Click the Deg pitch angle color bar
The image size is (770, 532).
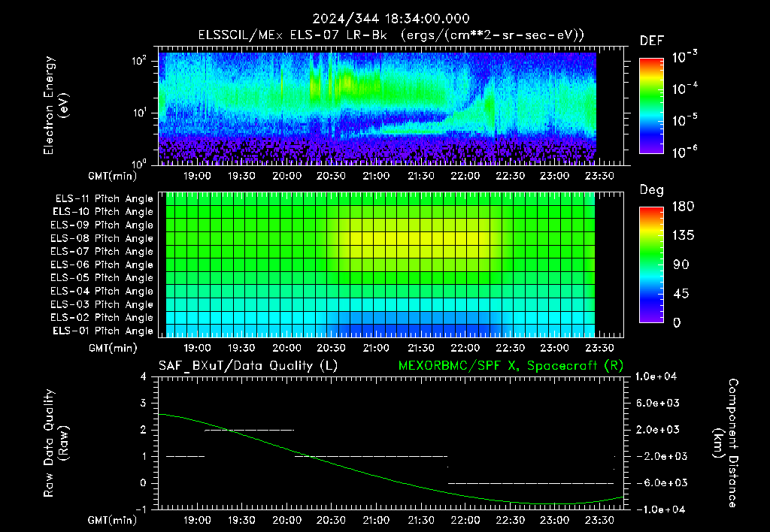click(651, 264)
